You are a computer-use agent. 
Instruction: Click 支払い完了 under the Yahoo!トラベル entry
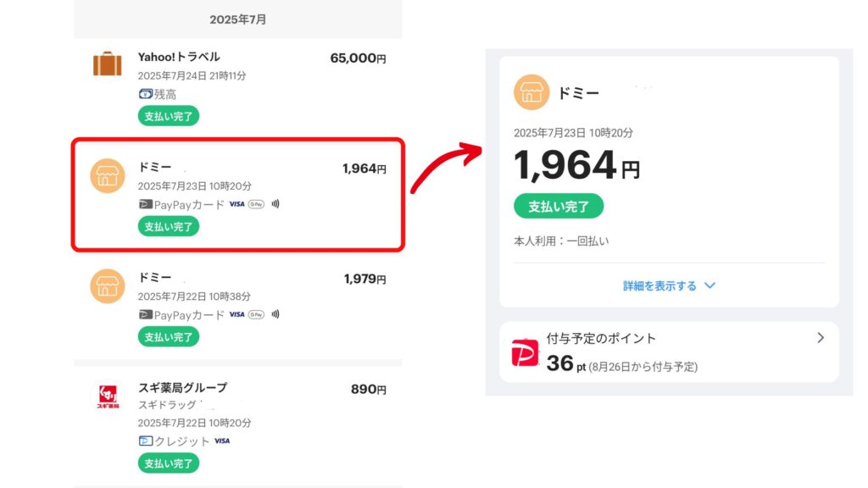(x=169, y=116)
